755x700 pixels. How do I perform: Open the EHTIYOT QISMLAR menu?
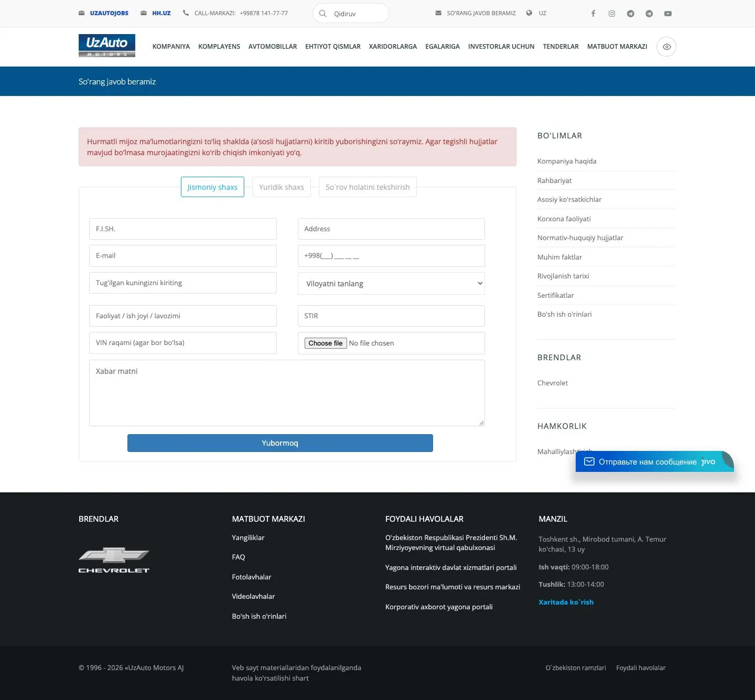click(x=333, y=47)
